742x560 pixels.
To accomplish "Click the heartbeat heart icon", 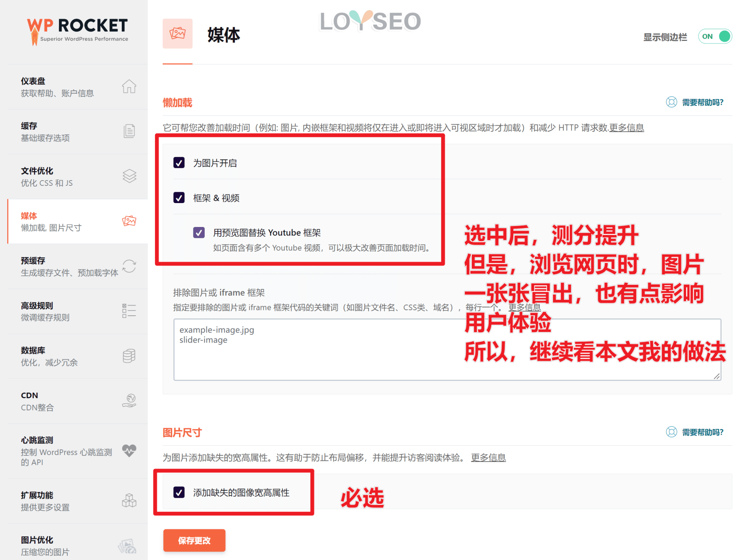I will [x=129, y=451].
